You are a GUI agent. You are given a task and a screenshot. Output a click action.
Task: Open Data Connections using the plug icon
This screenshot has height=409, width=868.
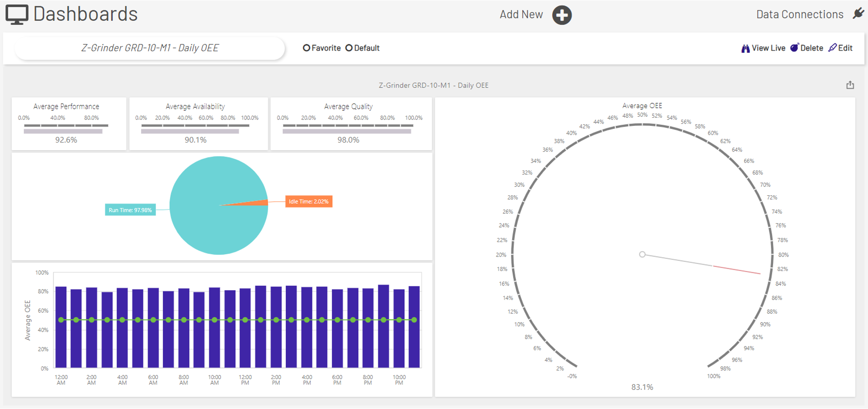(x=859, y=13)
